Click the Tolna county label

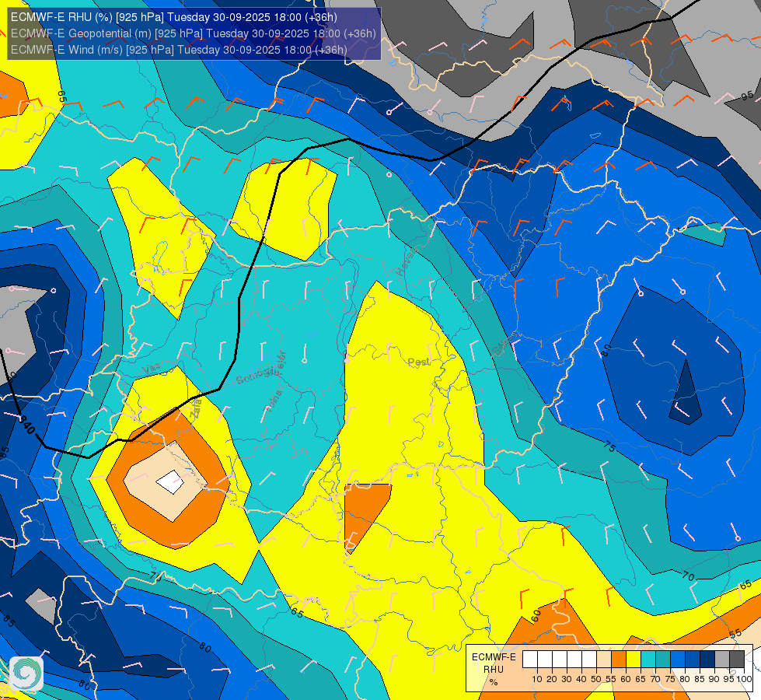[274, 401]
